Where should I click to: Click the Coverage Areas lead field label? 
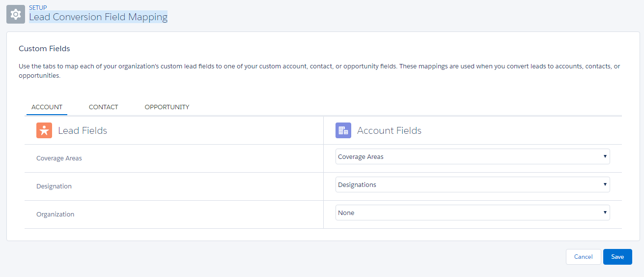(x=59, y=158)
